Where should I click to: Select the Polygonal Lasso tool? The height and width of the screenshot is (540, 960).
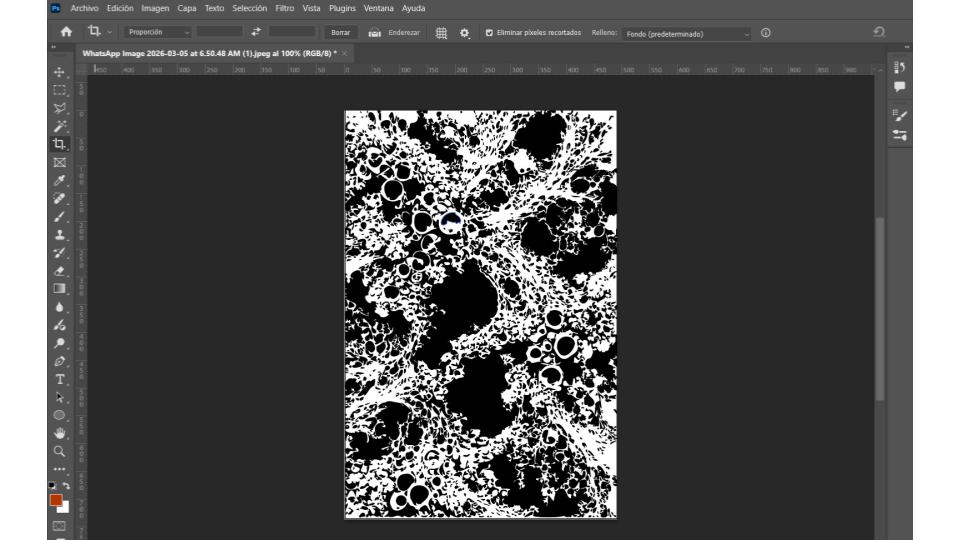[x=59, y=108]
